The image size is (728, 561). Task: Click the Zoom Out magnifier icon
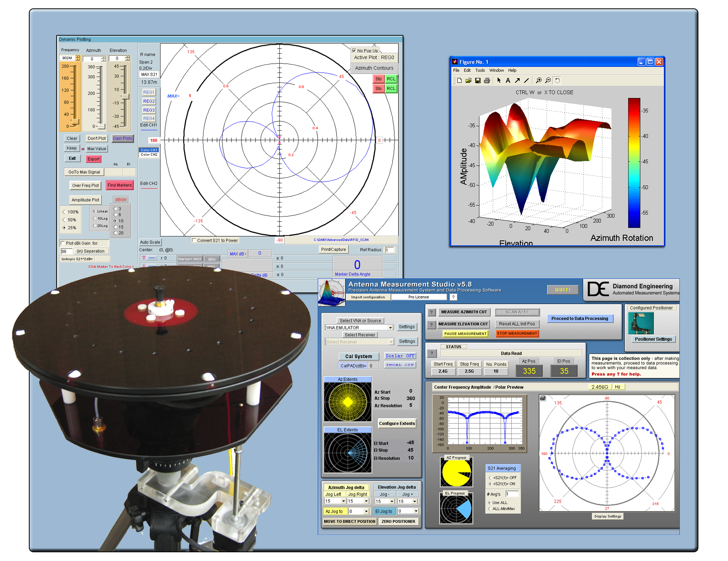coord(548,81)
